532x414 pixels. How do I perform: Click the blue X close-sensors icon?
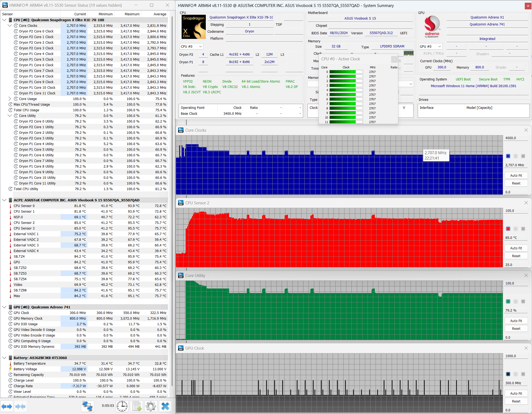[165, 406]
